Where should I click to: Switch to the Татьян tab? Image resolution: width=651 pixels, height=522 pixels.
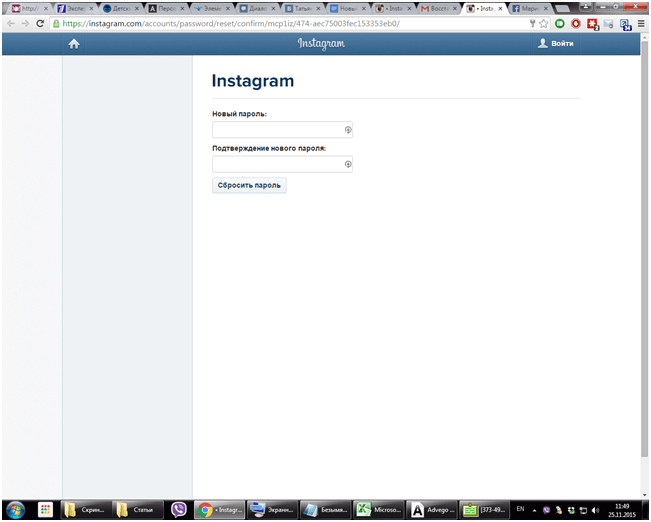[302, 8]
